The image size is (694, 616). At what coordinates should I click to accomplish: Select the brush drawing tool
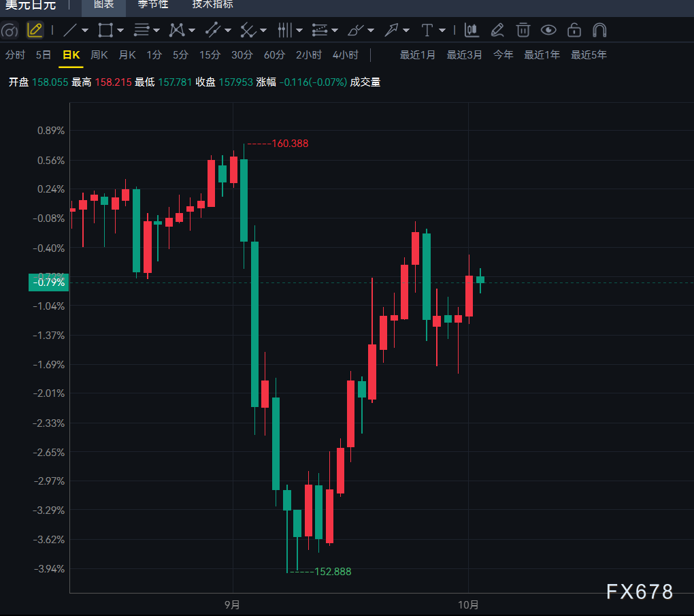(355, 30)
